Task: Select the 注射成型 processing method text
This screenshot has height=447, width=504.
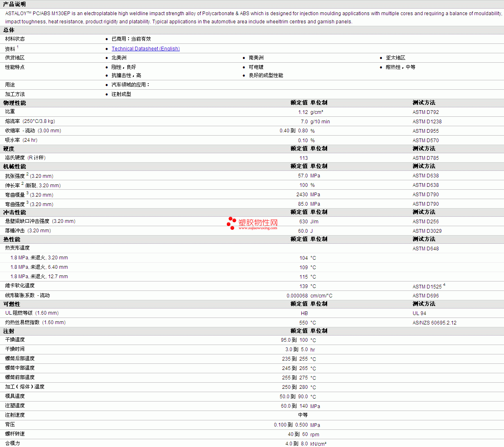Action: coord(121,94)
